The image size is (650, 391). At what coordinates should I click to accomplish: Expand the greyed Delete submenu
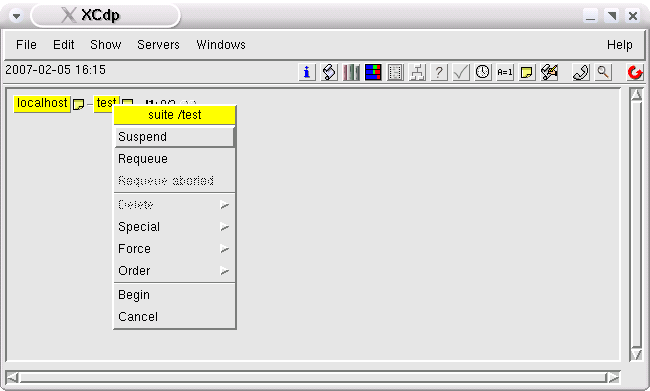pos(175,205)
